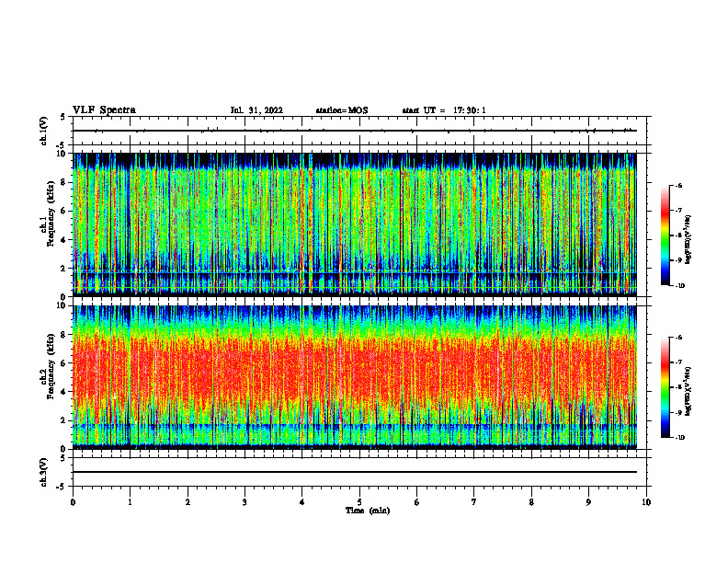Viewport: 728px width, 563px height.
Task: Click the "-10" label on ch.1 colorbar
Action: 680,286
